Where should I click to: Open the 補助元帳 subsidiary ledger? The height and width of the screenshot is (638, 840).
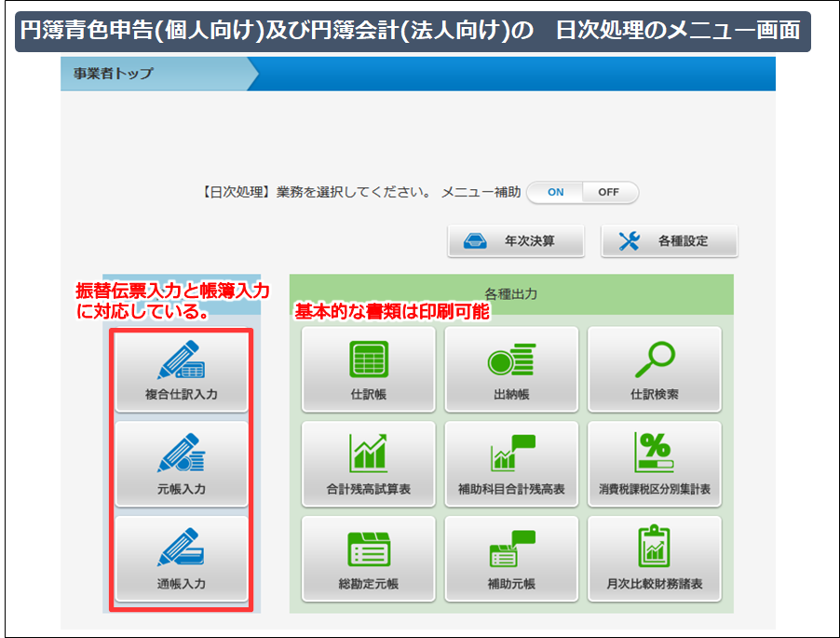pyautogui.click(x=508, y=559)
